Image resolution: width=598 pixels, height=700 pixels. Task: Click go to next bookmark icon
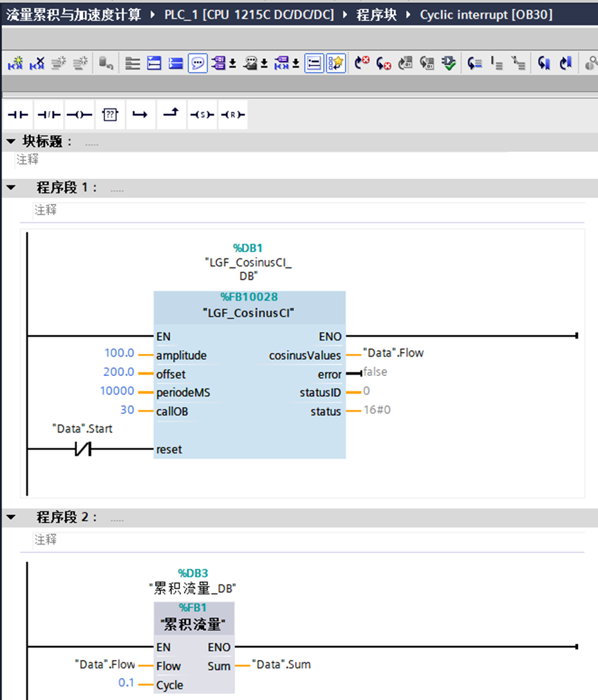tap(566, 64)
